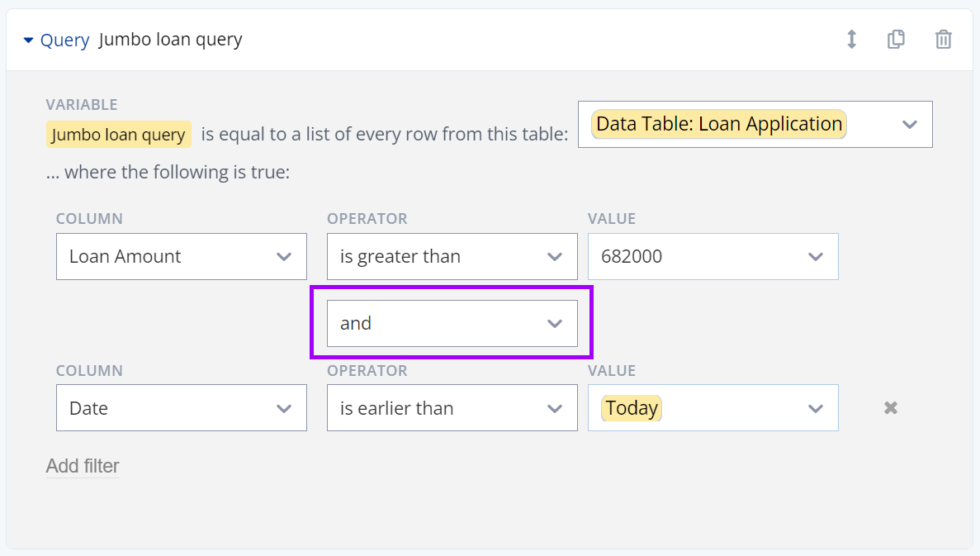
Task: Click the highlighted Jumbo loan query variable chip
Action: pyautogui.click(x=118, y=133)
